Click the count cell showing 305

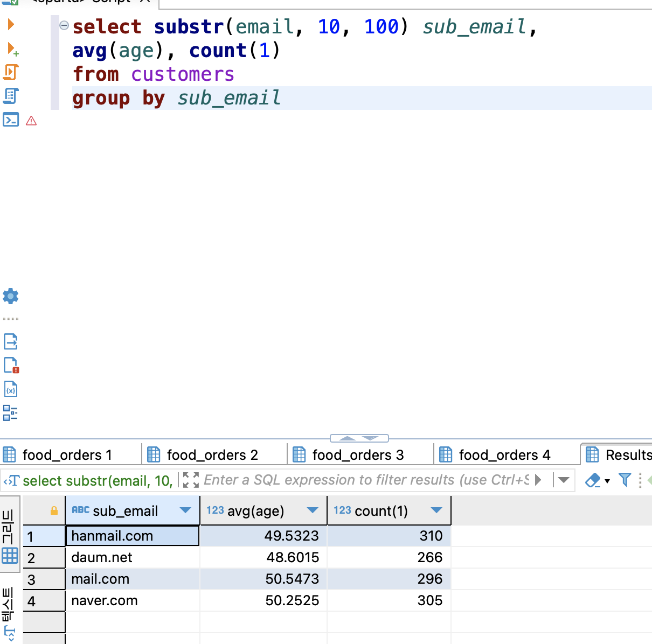click(389, 600)
